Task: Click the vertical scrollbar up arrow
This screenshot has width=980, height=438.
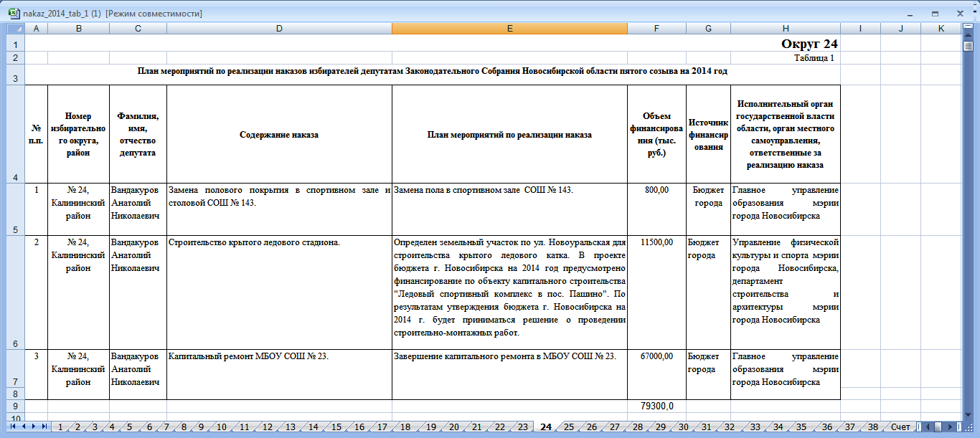Action: click(x=967, y=34)
